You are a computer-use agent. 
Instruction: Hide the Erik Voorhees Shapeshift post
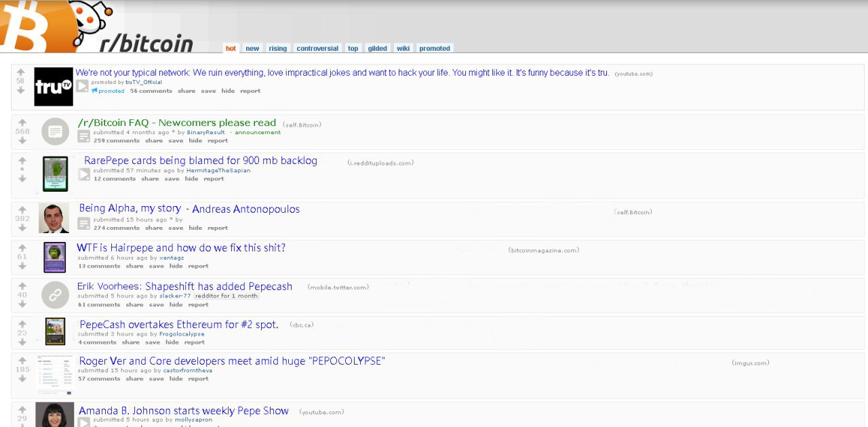(x=176, y=305)
